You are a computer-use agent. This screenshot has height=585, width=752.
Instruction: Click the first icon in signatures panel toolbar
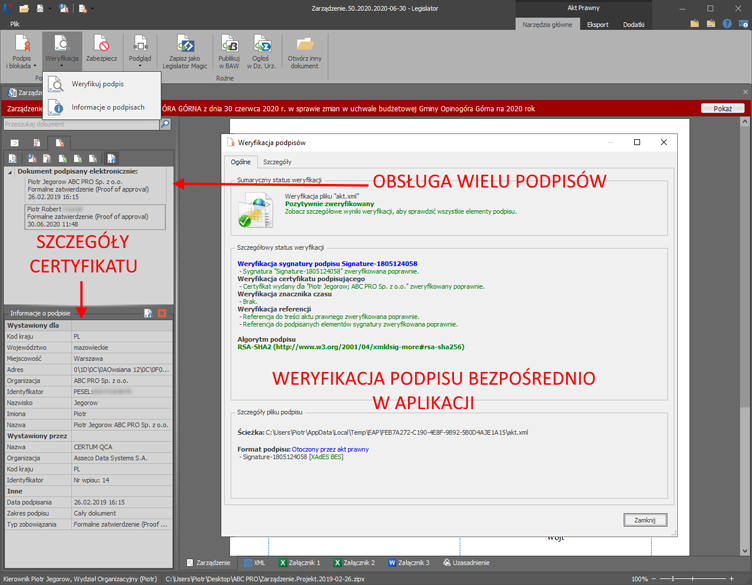coord(13,158)
